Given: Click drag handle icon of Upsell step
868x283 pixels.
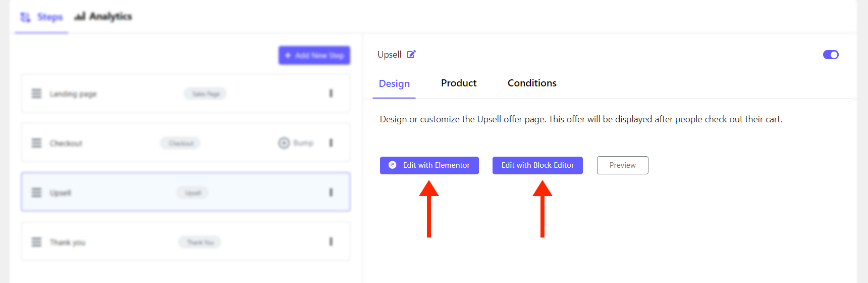Looking at the screenshot, I should point(37,193).
